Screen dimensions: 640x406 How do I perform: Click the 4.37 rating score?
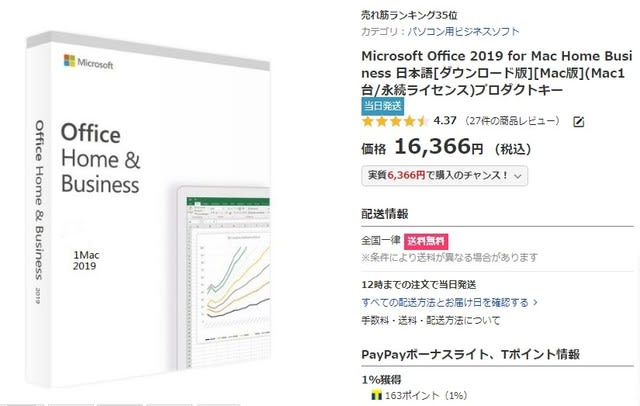click(446, 122)
